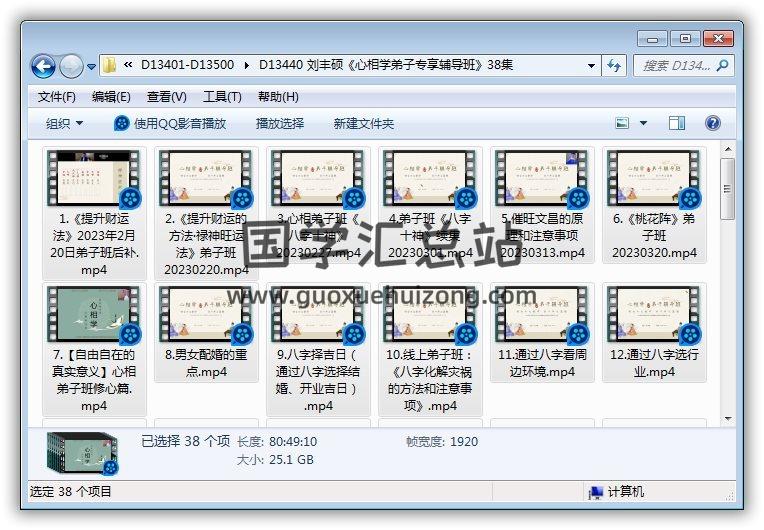The height and width of the screenshot is (530, 764).
Task: Click the search magnifier icon
Action: (723, 66)
